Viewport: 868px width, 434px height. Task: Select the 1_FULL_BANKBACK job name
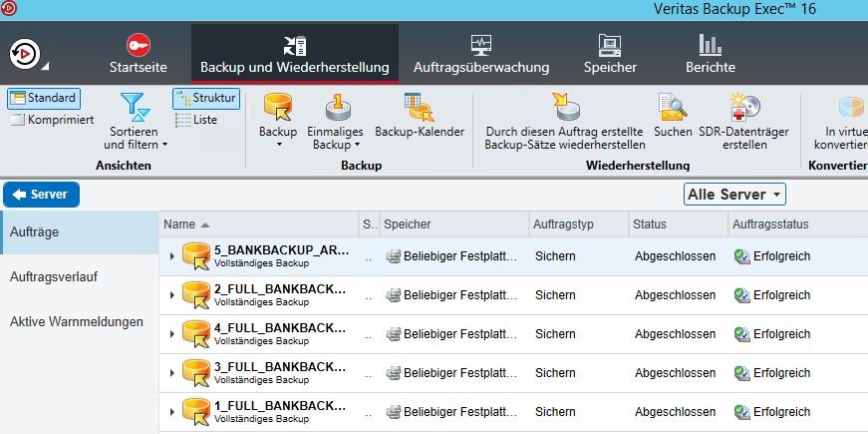click(280, 406)
